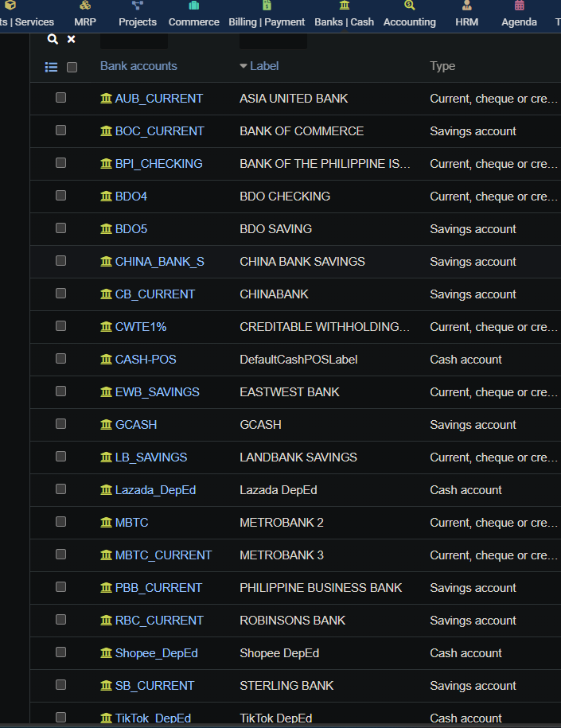The height and width of the screenshot is (728, 561).
Task: Click the Label filter input field
Action: point(273,39)
